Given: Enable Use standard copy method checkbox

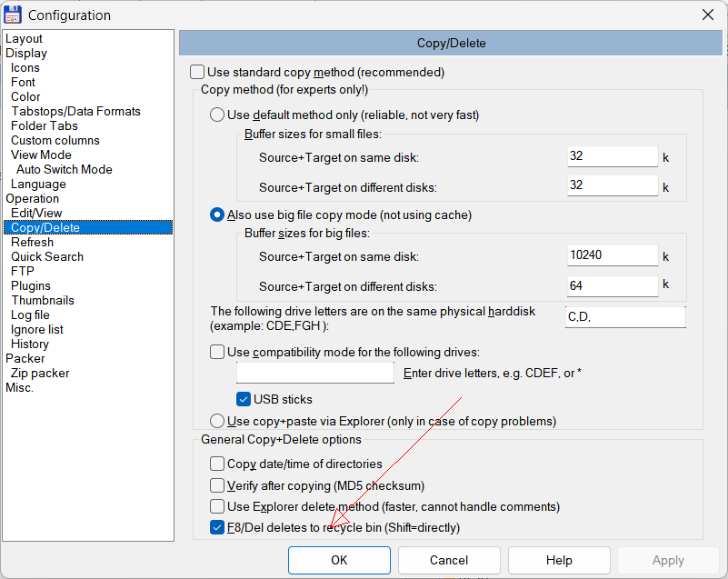Looking at the screenshot, I should (197, 72).
